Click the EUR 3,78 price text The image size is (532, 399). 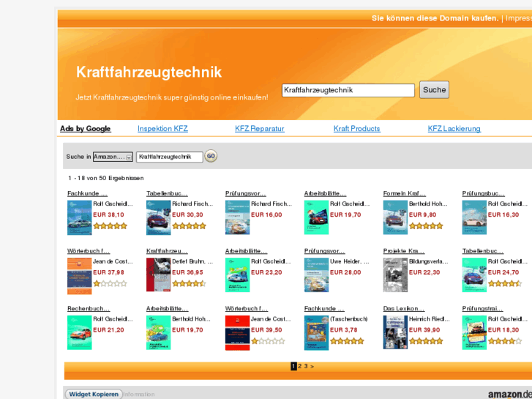pos(343,330)
